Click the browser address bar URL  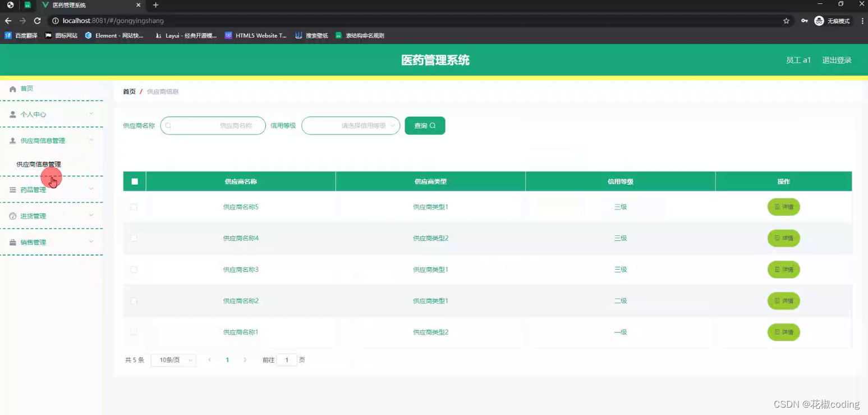point(113,21)
